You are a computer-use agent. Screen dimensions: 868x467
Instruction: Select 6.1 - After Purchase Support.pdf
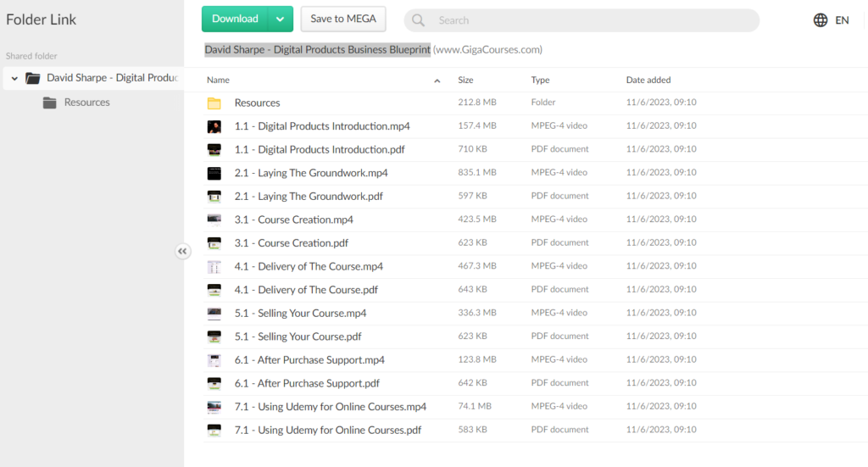coord(307,383)
